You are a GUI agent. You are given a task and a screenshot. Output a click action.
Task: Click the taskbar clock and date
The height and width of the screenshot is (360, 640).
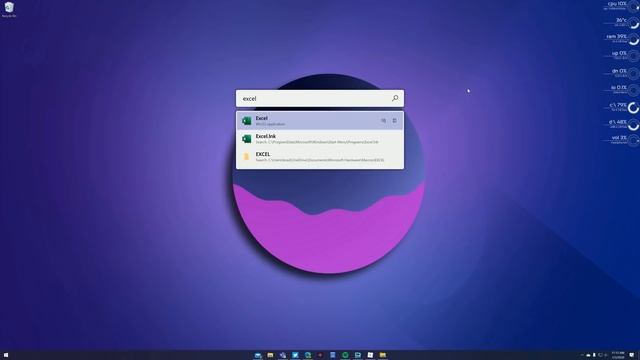coord(618,355)
